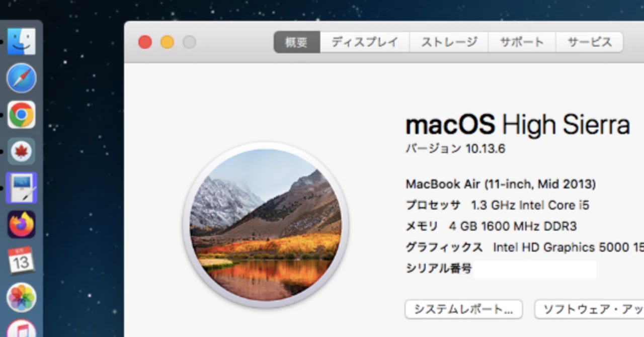Click the バージョン 10.13.6 text
Image resolution: width=644 pixels, height=337 pixels.
pos(455,149)
